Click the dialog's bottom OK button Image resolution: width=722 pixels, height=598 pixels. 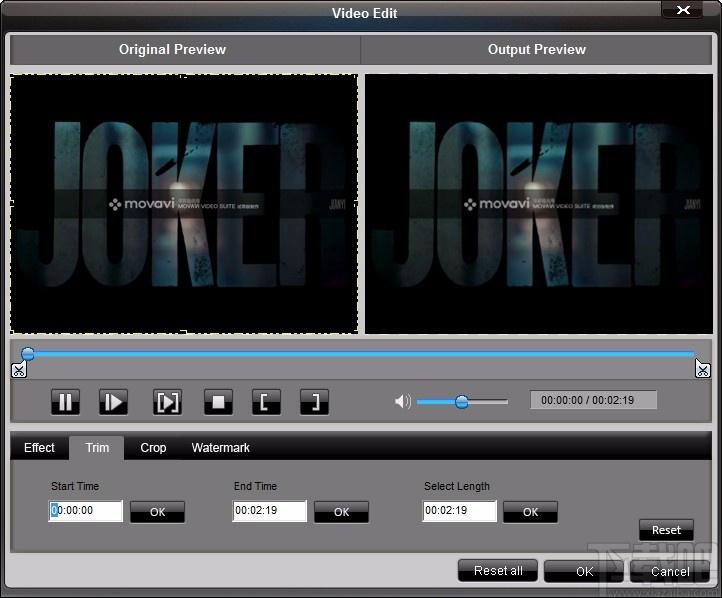tap(584, 571)
